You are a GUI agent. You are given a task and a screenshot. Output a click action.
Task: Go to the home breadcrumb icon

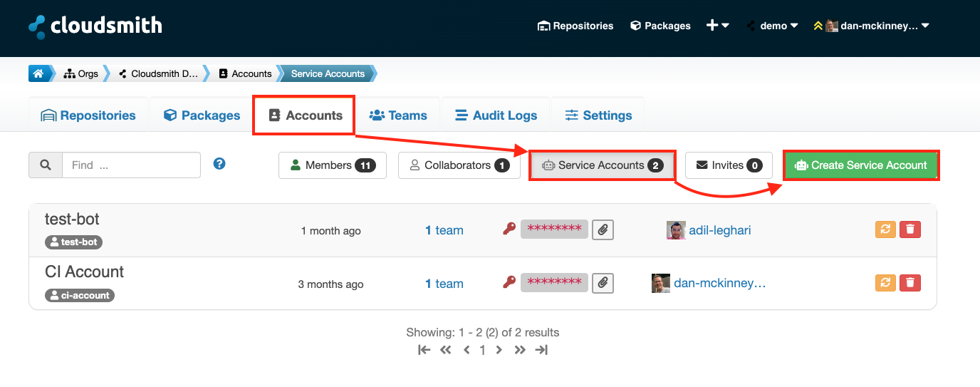[38, 73]
